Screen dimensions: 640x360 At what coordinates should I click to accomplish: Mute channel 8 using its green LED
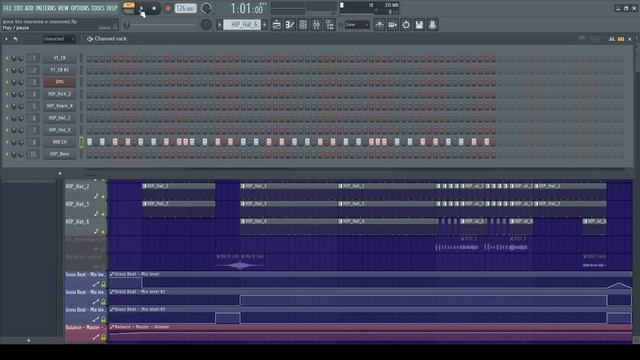(x=7, y=142)
